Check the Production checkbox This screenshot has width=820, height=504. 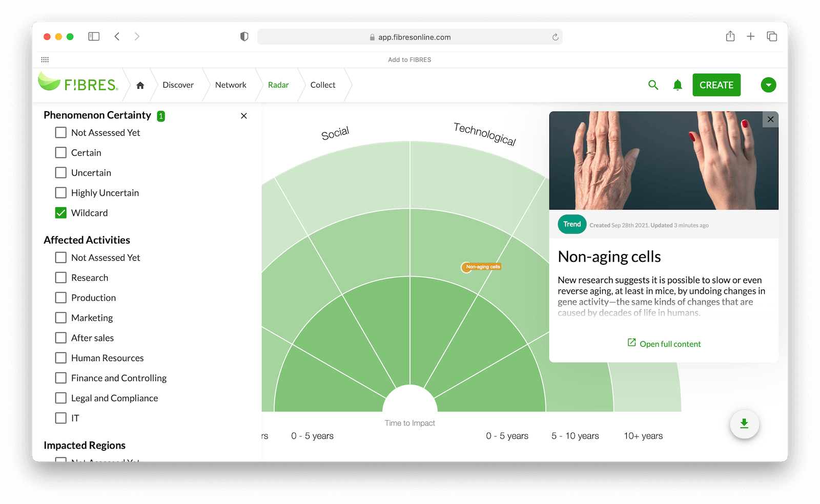(61, 298)
